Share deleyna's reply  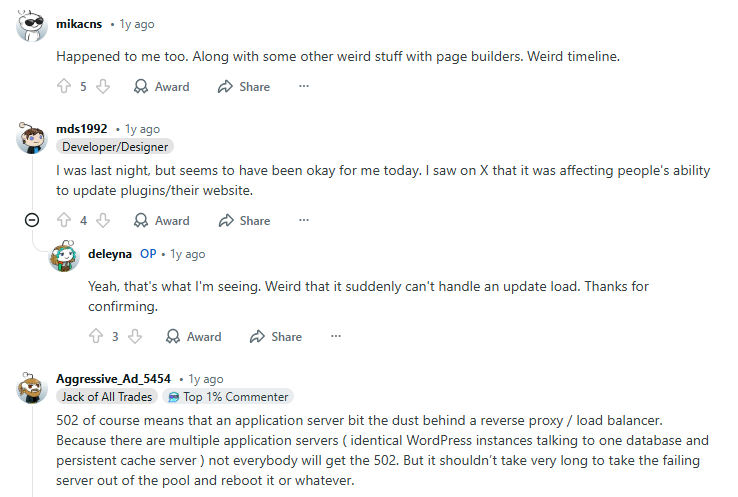pos(276,337)
